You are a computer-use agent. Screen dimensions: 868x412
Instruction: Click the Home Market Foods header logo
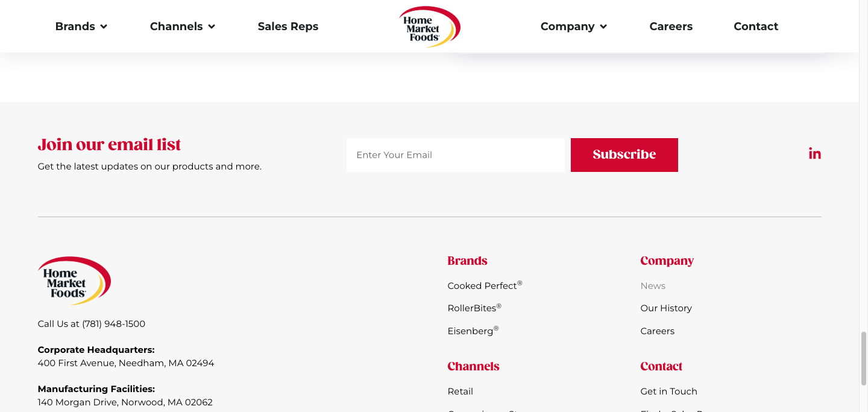click(x=429, y=27)
